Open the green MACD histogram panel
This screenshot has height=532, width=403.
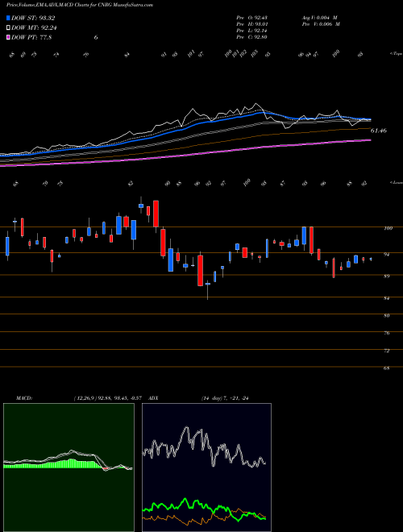click(x=69, y=468)
